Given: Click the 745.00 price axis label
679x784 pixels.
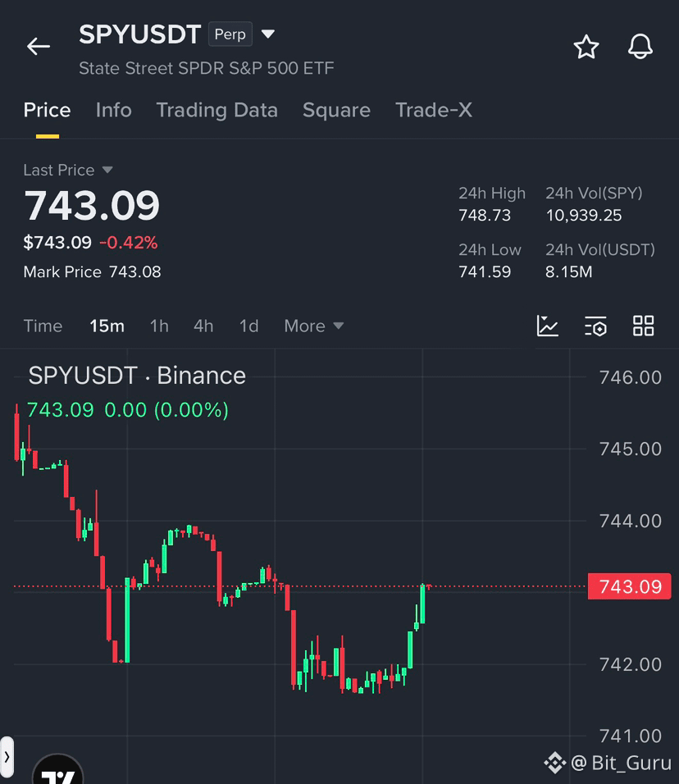Looking at the screenshot, I should tap(631, 449).
